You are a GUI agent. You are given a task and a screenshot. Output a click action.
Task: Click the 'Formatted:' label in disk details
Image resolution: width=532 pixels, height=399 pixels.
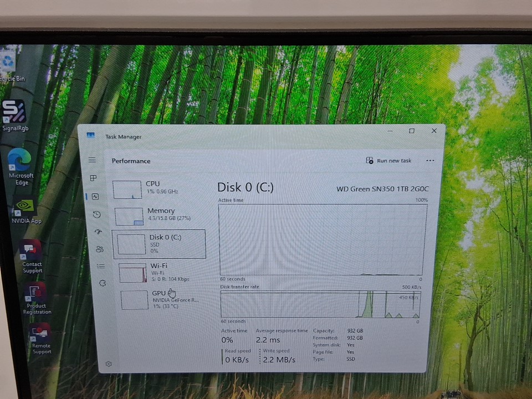(325, 337)
